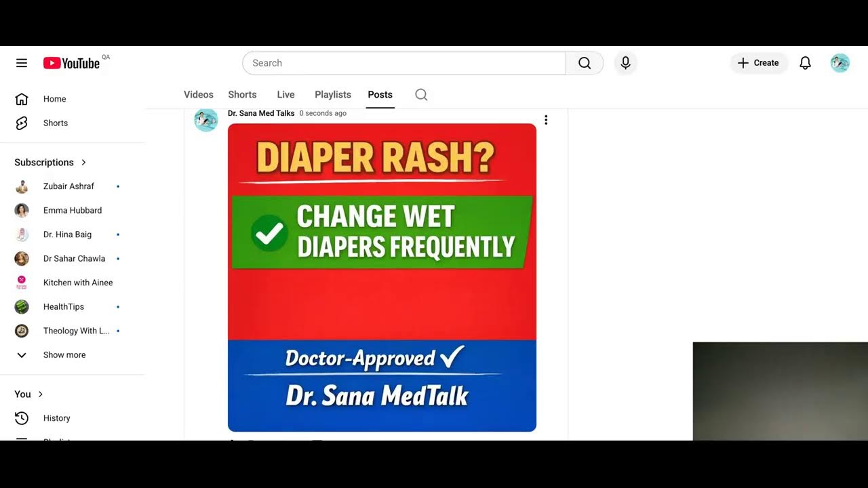This screenshot has height=488, width=868.
Task: Open Dr. Sana Med Talks channel name link
Action: click(x=261, y=113)
